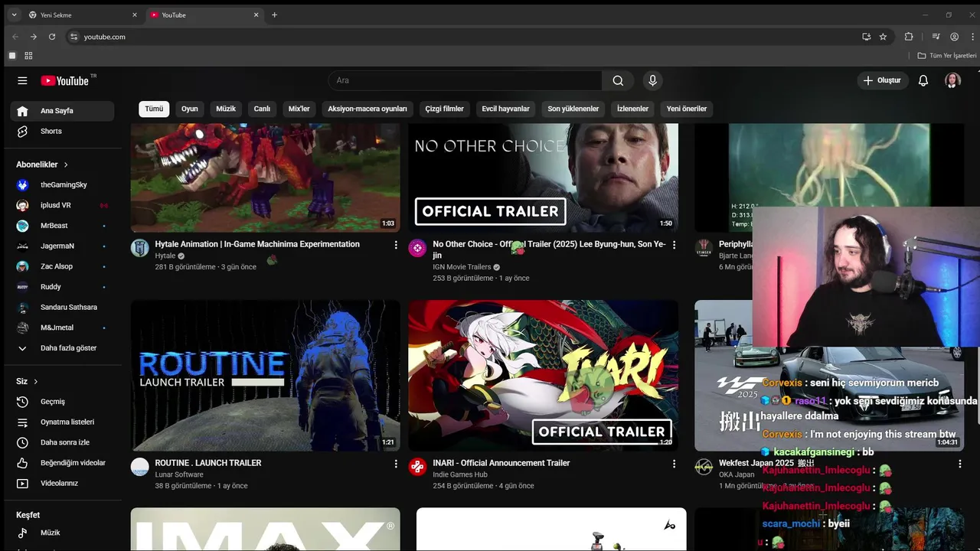
Task: Open Sandaru Sathsara subscription channel
Action: (62, 307)
